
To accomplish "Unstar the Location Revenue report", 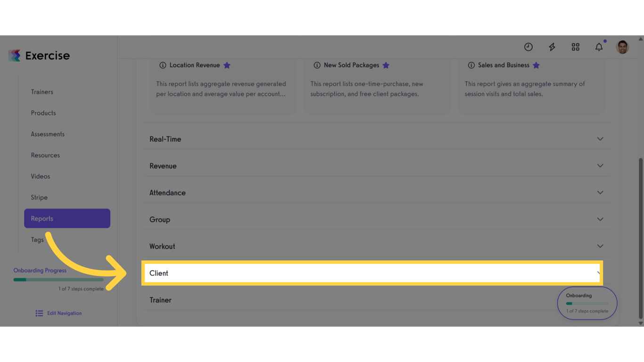I will pyautogui.click(x=227, y=65).
